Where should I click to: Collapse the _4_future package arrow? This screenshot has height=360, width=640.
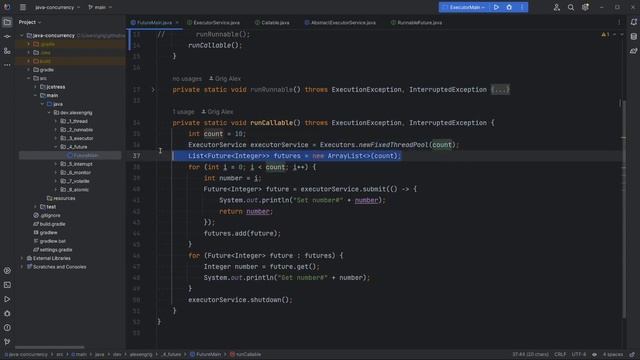[56, 147]
